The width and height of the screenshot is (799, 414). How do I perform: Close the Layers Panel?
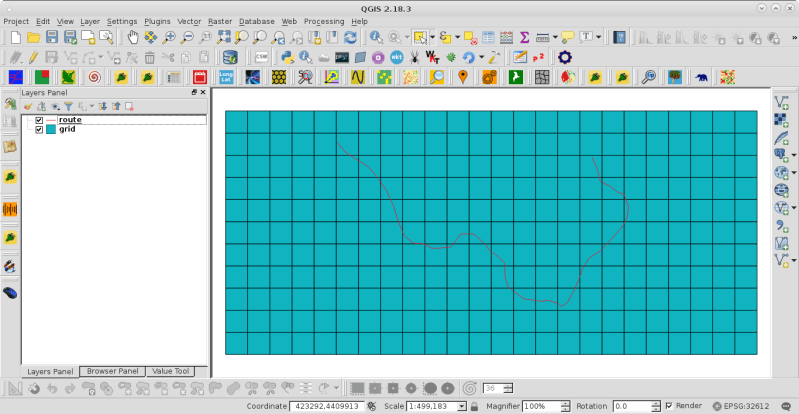click(203, 92)
